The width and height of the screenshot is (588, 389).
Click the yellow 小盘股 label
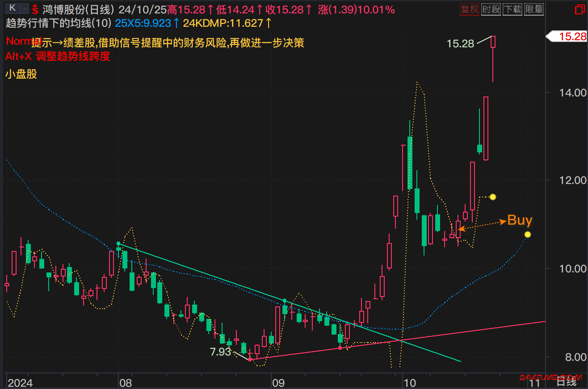click(21, 74)
